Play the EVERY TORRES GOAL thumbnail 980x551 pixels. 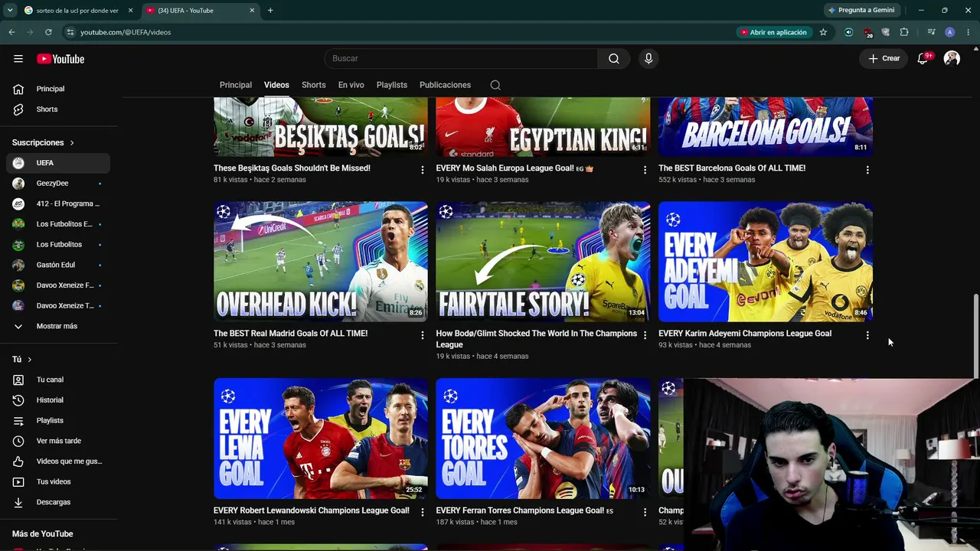(543, 439)
